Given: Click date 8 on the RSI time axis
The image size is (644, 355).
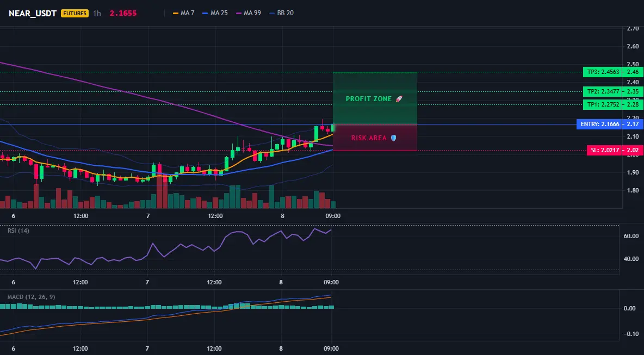Looking at the screenshot, I should tap(281, 282).
